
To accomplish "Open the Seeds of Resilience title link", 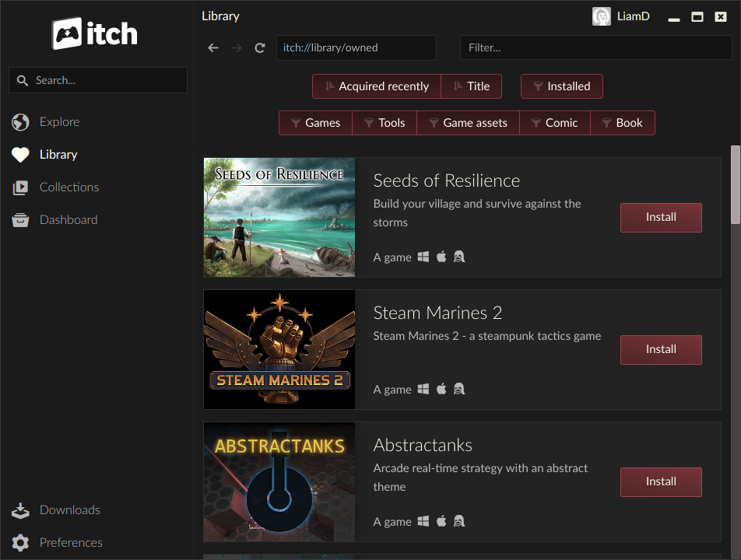I will click(447, 181).
